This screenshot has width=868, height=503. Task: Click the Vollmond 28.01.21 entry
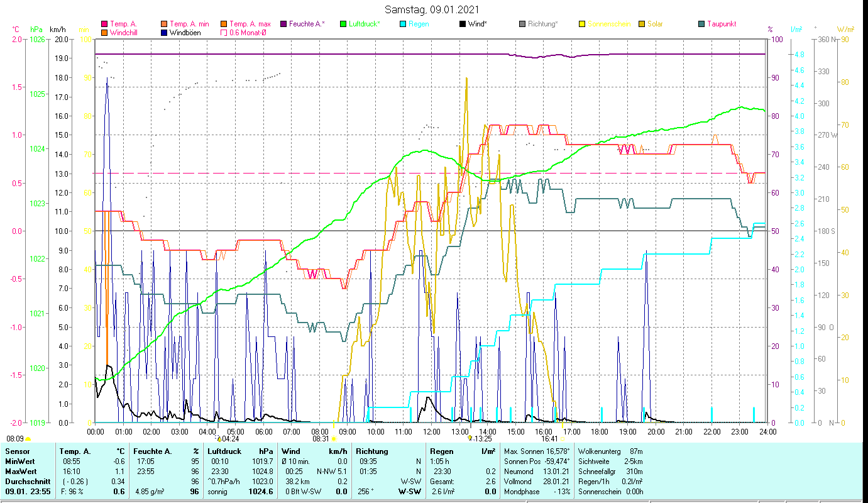pos(537,482)
